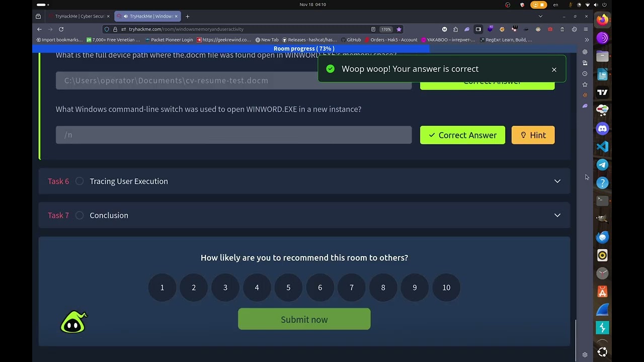Open sidebar settings gear at bottom
This screenshot has height=362, width=644.
coord(585,354)
